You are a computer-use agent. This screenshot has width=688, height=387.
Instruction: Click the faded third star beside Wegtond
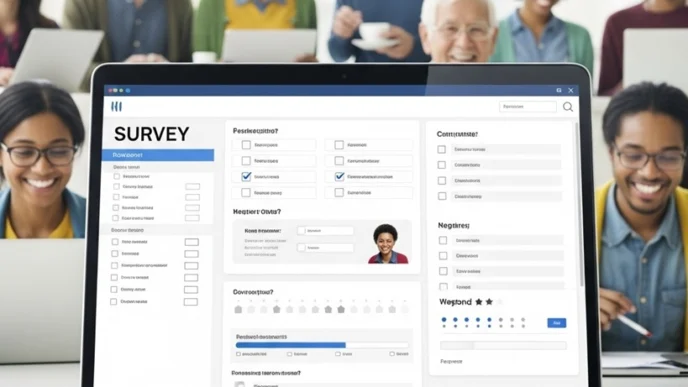pyautogui.click(x=500, y=302)
